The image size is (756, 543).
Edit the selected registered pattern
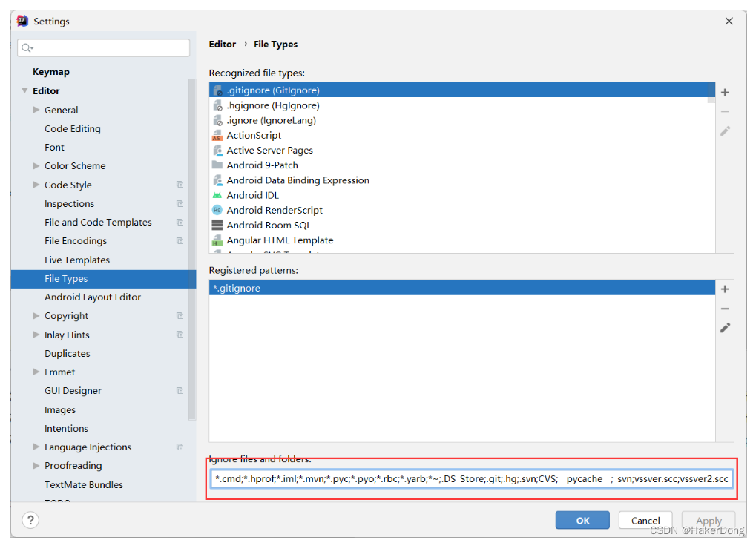point(725,328)
